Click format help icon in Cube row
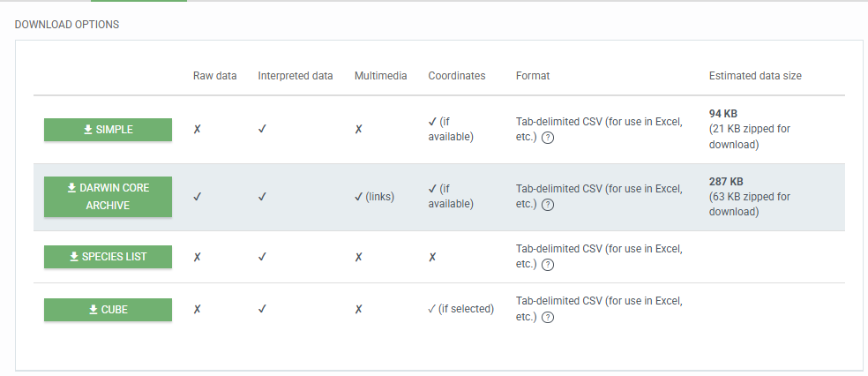Screen dimensions: 868x376 [548, 318]
